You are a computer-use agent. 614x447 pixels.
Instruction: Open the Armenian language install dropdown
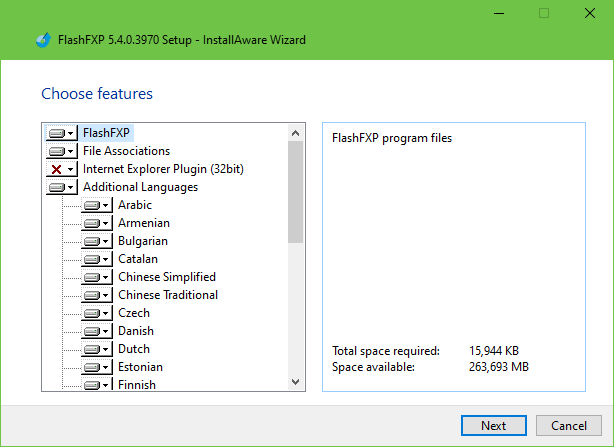(97, 223)
